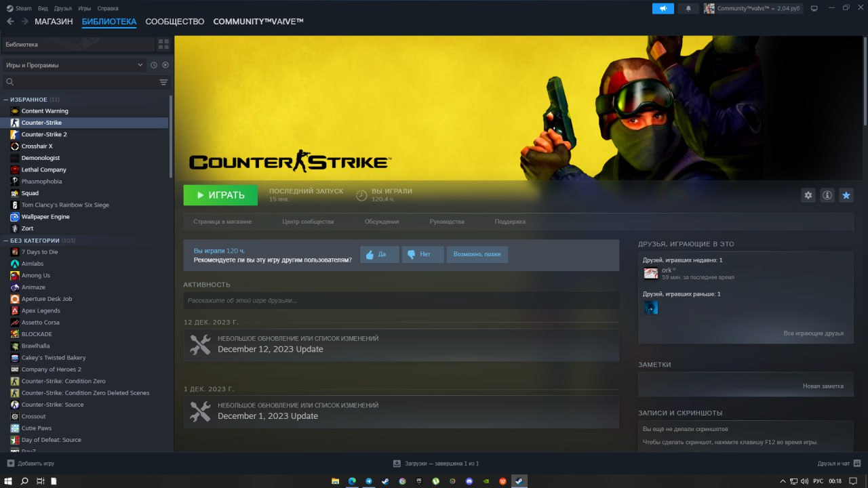This screenshot has height=488, width=868.
Task: Open the Вид menu
Action: [x=43, y=8]
